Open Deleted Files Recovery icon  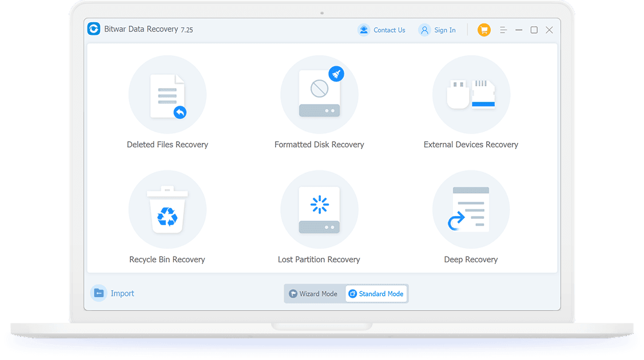pos(167,95)
